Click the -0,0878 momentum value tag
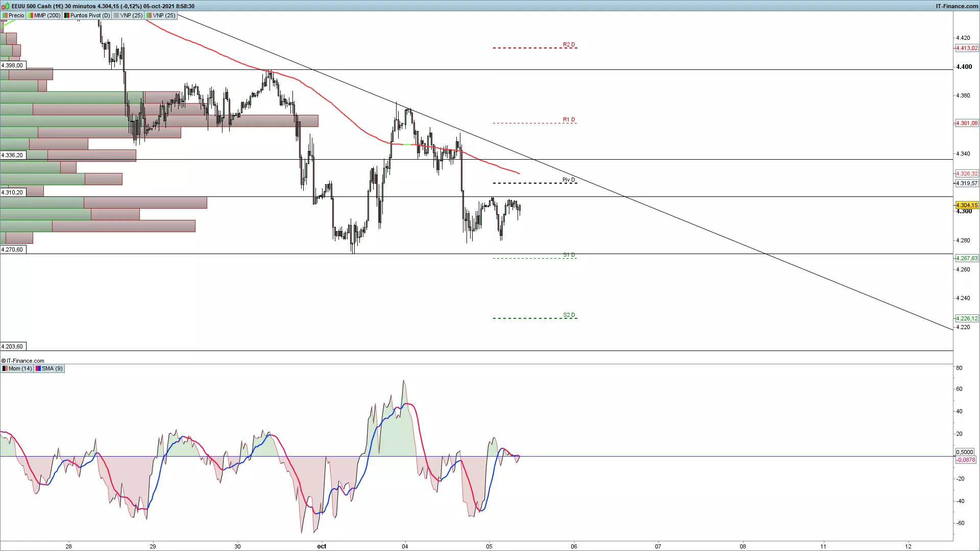This screenshot has width=980, height=551. click(966, 460)
